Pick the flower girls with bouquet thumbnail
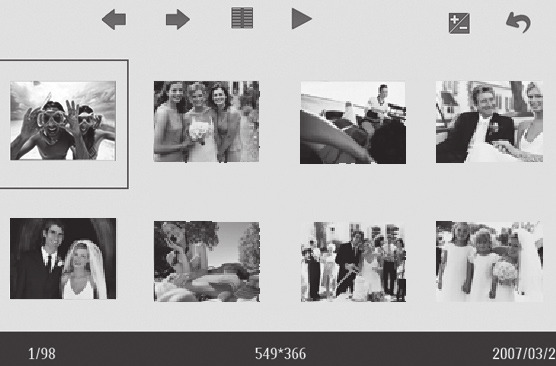The image size is (556, 366). [x=489, y=262]
